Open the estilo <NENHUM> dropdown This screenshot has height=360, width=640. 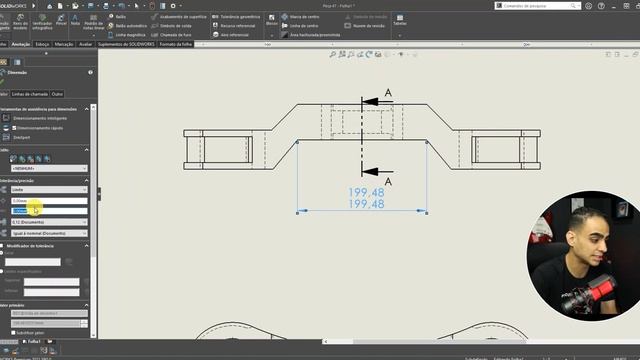[49, 168]
